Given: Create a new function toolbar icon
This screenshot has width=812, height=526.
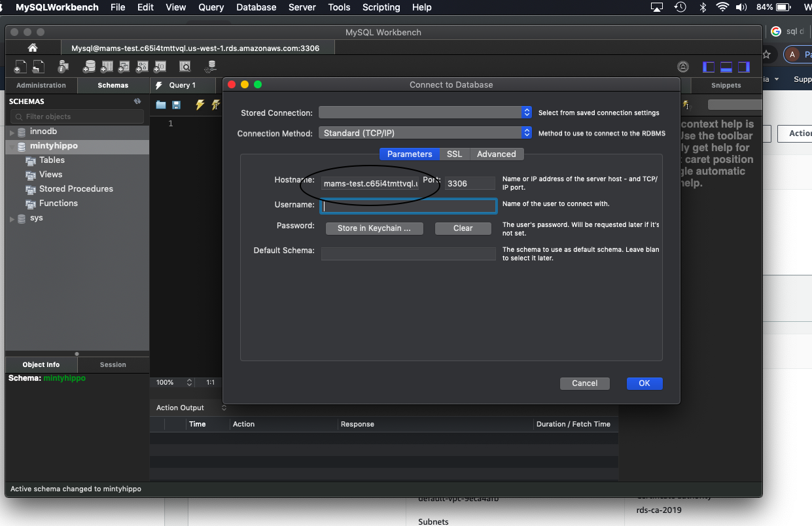Looking at the screenshot, I should pyautogui.click(x=160, y=66).
